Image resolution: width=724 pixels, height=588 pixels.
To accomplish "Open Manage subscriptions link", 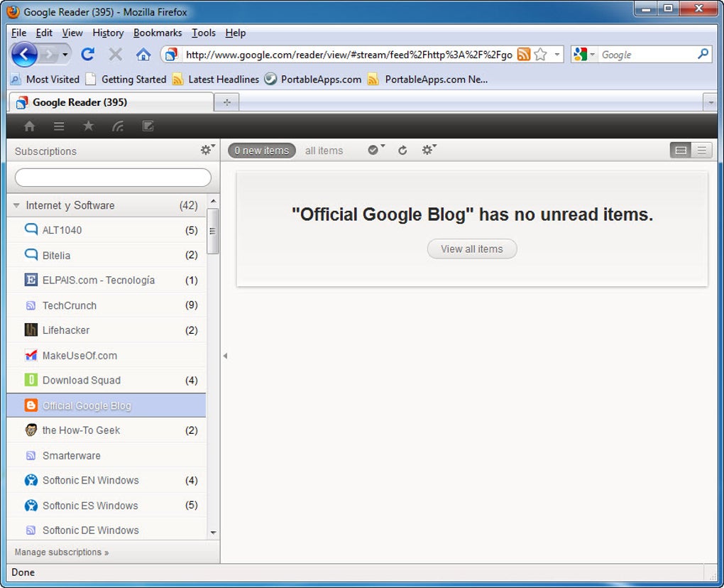I will [x=62, y=552].
